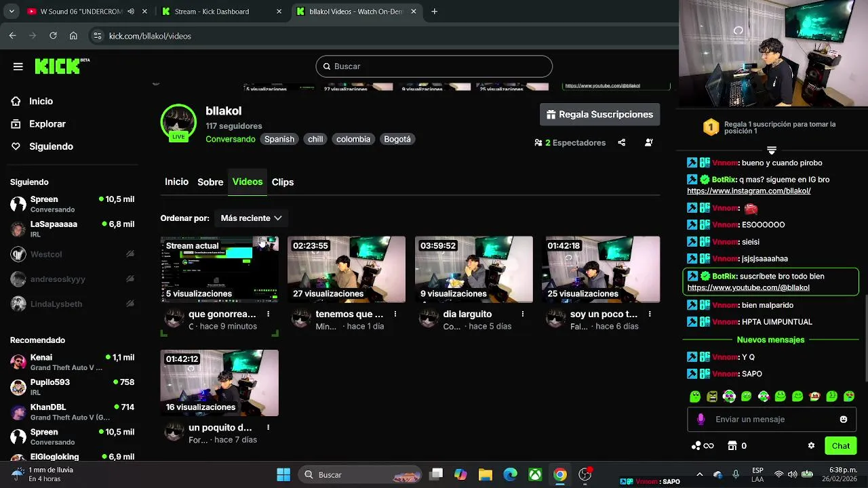Switch to the Inicio channel tab
This screenshot has height=488, width=868.
[x=176, y=182]
